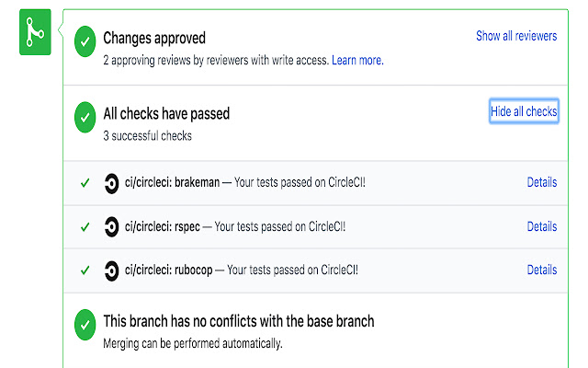The height and width of the screenshot is (368, 588).
Task: Click the small checkmark beside rspec
Action: click(x=85, y=226)
